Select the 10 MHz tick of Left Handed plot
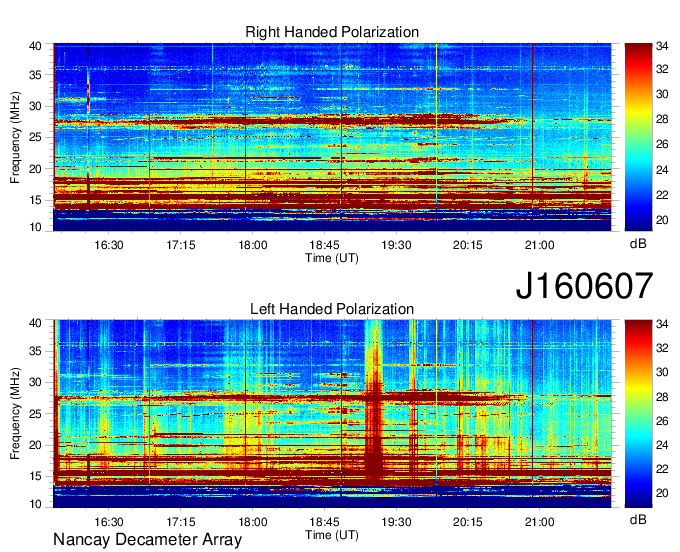Viewport: 680px width, 552px height. 36,504
